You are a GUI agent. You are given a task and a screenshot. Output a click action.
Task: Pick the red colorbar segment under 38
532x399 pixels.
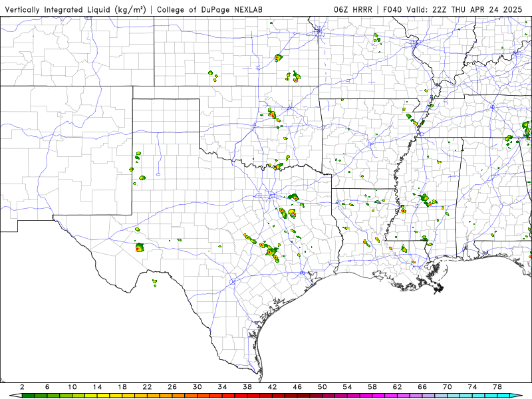point(253,396)
